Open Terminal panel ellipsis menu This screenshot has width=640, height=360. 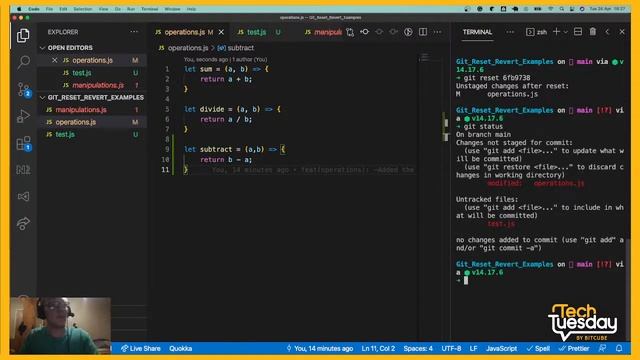(x=510, y=32)
